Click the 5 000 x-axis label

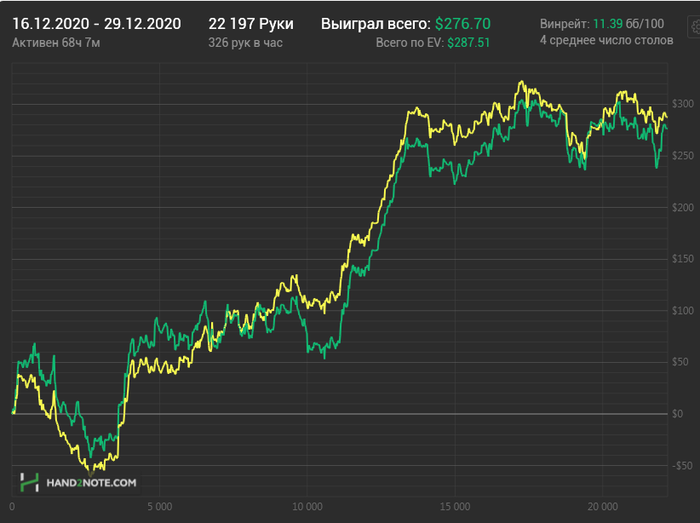159,506
